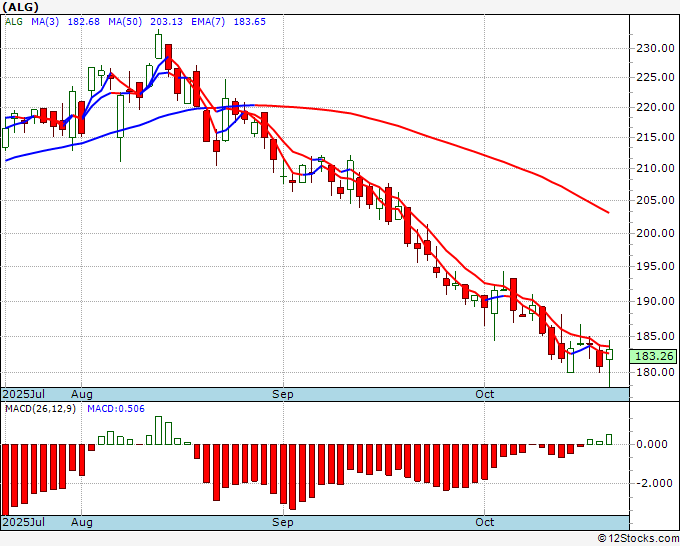Click the 183.26 current price tag
Screen dimensions: 680x546
[x=653, y=356]
